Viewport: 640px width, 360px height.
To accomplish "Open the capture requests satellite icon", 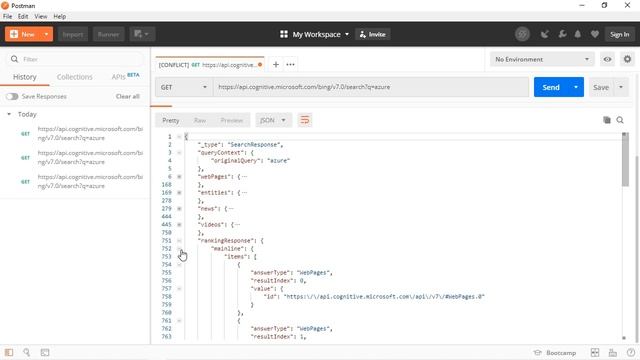I will pyautogui.click(x=544, y=34).
